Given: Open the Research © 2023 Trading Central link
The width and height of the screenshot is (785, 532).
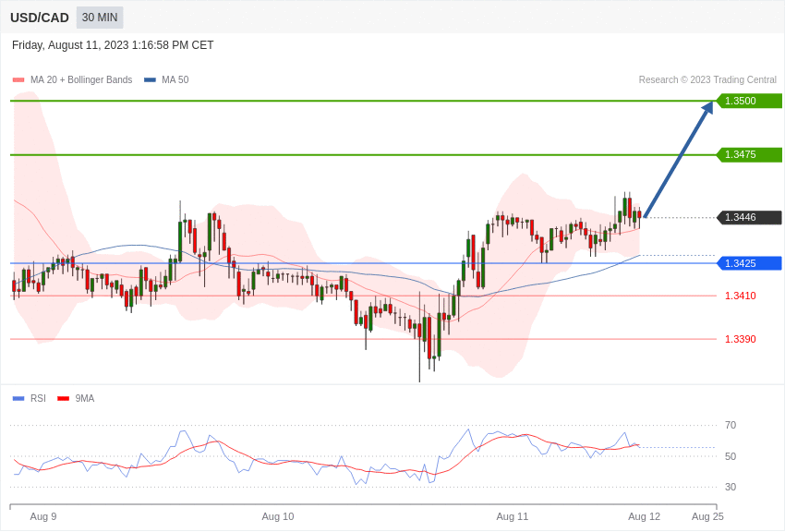Looking at the screenshot, I should tap(707, 79).
